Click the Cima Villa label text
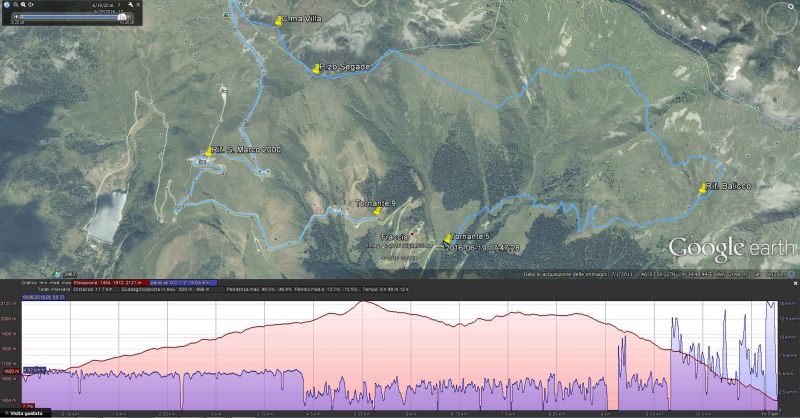Image resolution: width=800 pixels, height=418 pixels. (302, 19)
